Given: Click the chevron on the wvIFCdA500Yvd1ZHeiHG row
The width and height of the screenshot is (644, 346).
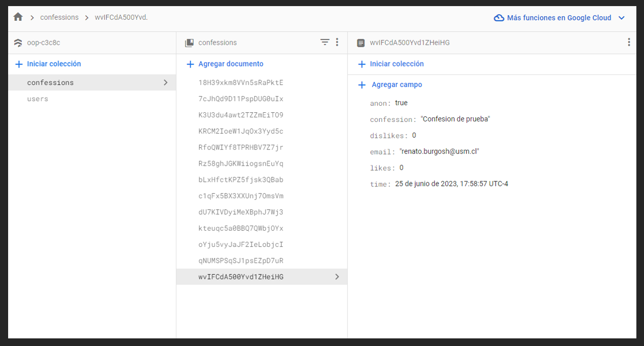Looking at the screenshot, I should [336, 277].
